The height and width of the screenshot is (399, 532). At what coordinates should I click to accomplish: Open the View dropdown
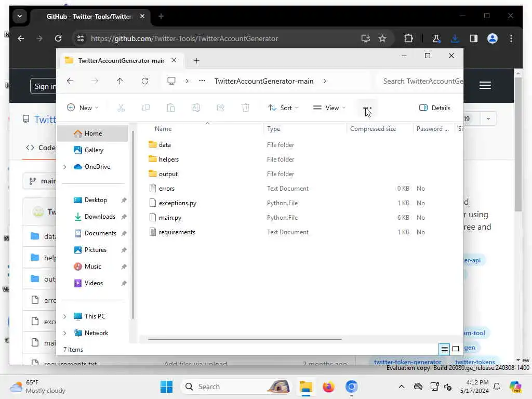329,108
